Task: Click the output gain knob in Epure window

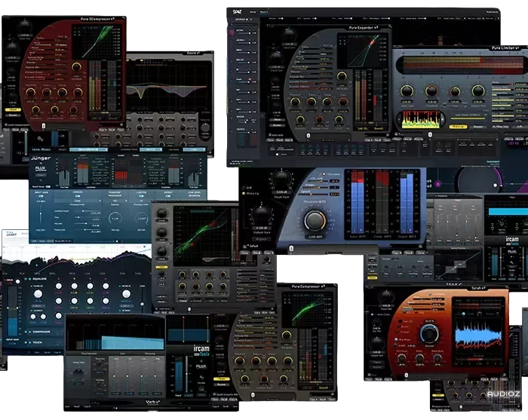Action: (204, 128)
